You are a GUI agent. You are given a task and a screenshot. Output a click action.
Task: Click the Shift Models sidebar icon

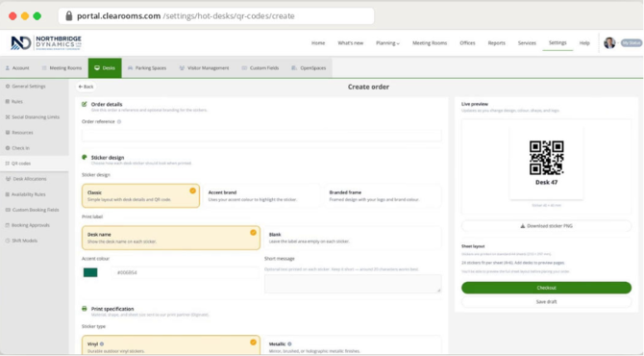point(8,241)
